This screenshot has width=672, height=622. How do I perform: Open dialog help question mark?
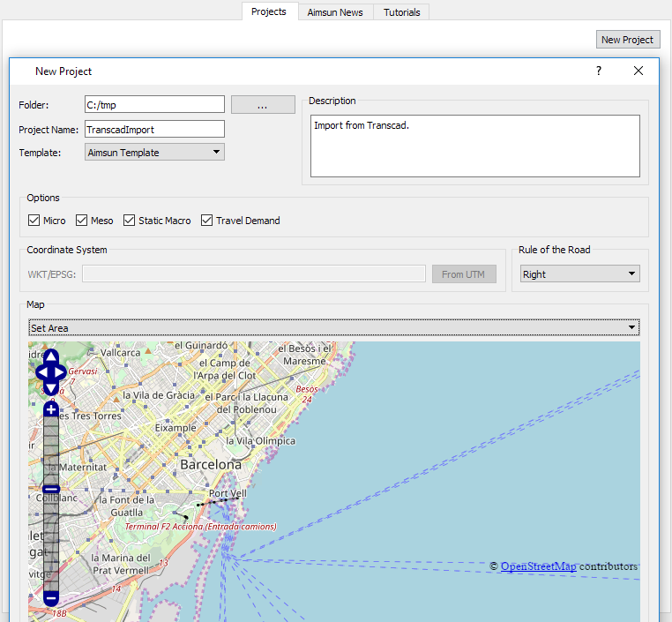[601, 71]
